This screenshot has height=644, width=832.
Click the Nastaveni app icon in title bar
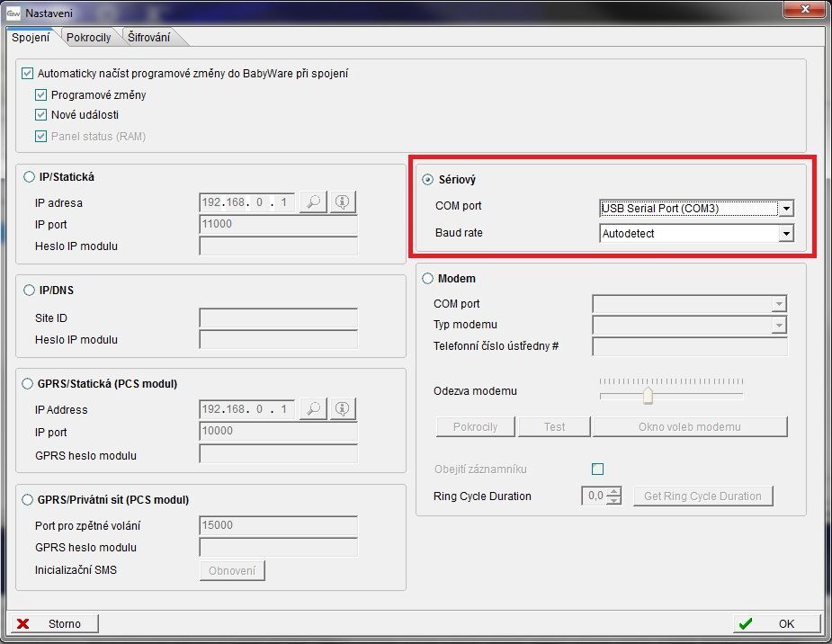[x=13, y=12]
